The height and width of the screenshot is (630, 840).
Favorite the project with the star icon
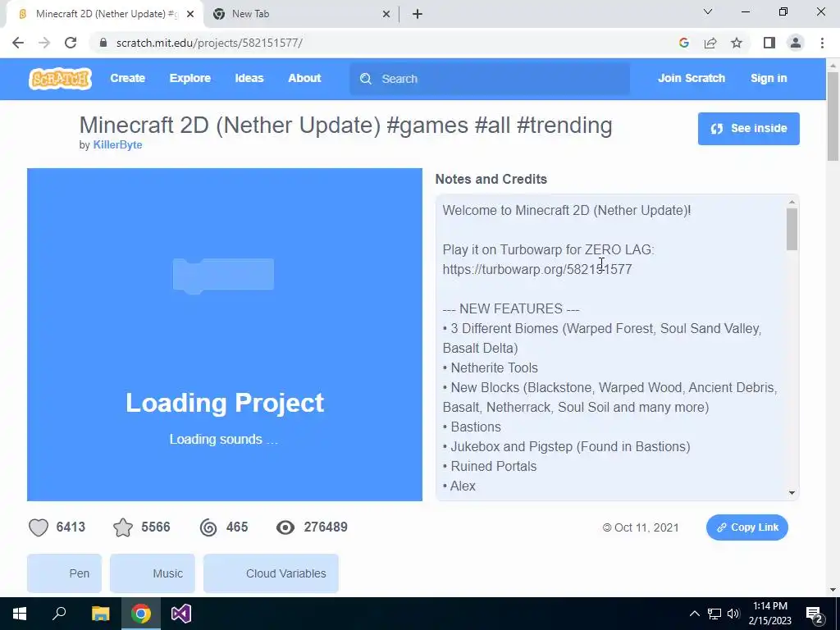tap(123, 527)
